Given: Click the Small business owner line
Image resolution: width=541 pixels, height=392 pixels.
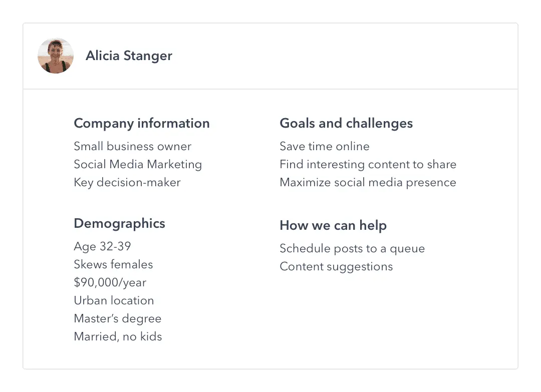Looking at the screenshot, I should (132, 146).
